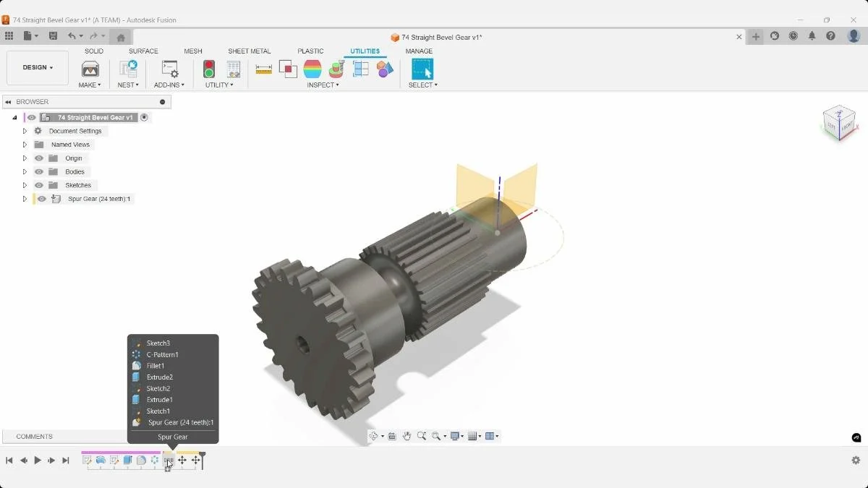Switch to the MANAGE tab
Image resolution: width=868 pixels, height=488 pixels.
tap(419, 51)
